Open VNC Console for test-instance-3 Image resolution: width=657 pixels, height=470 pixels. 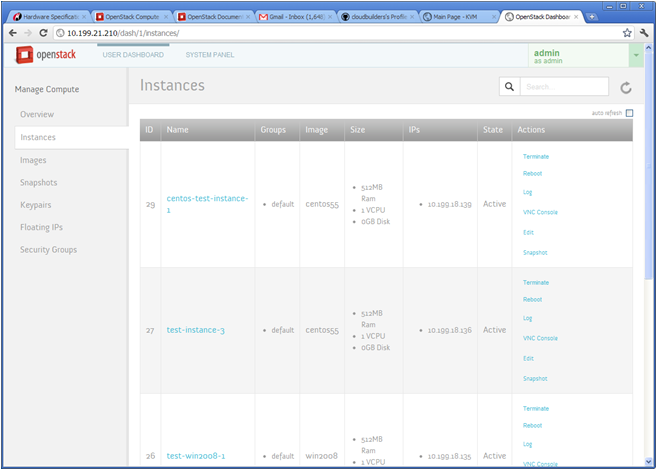540,338
